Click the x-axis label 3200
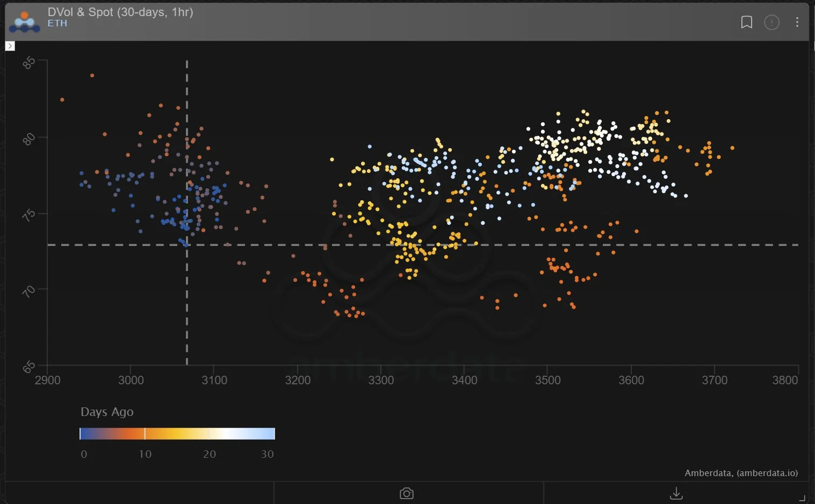 coord(298,380)
